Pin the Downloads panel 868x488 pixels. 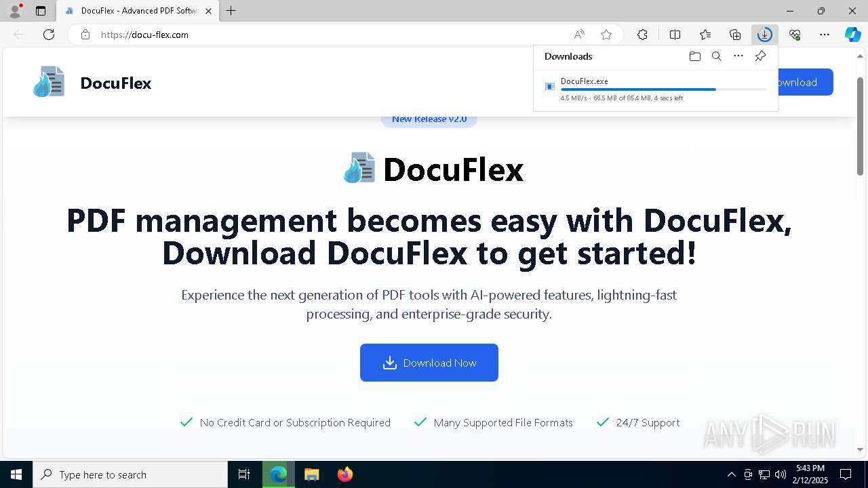760,56
